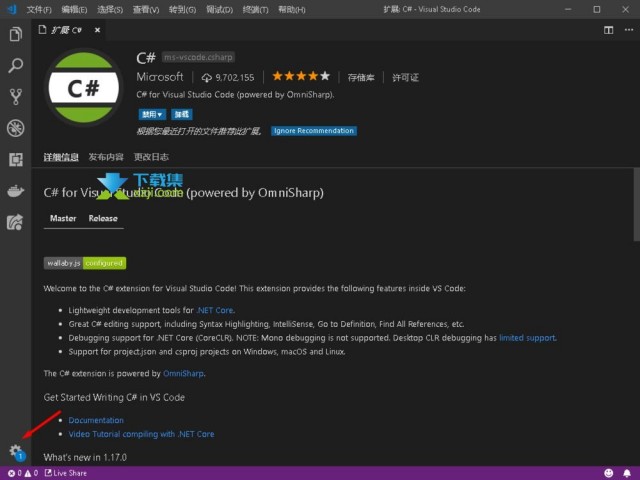Click the 许可证 license link

tap(405, 77)
